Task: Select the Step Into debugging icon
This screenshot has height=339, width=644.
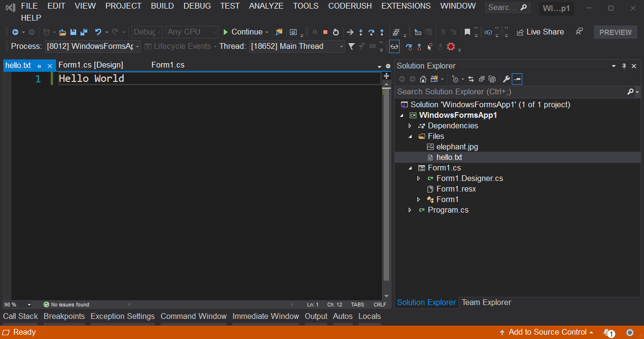Action: [361, 32]
